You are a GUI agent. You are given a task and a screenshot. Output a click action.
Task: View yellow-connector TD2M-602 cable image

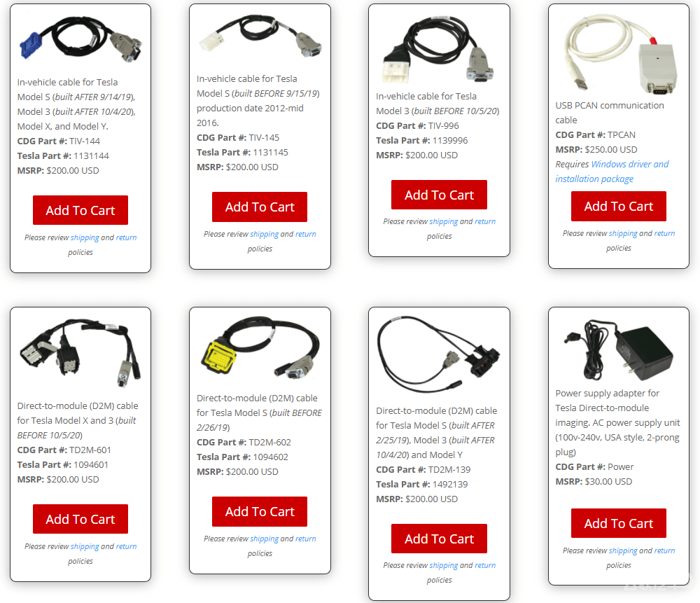(x=260, y=347)
